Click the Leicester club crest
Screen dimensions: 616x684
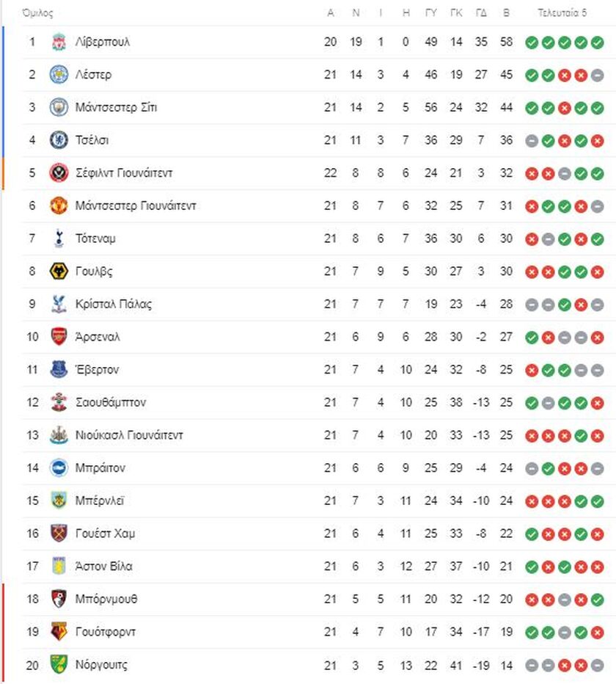click(59, 75)
